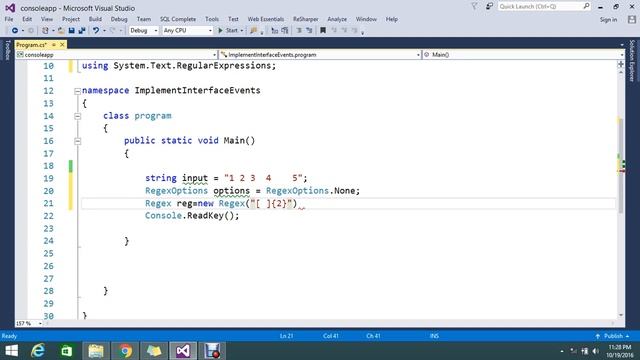Image resolution: width=640 pixels, height=360 pixels.
Task: Open Google Chrome from the taskbar
Action: (x=125, y=351)
